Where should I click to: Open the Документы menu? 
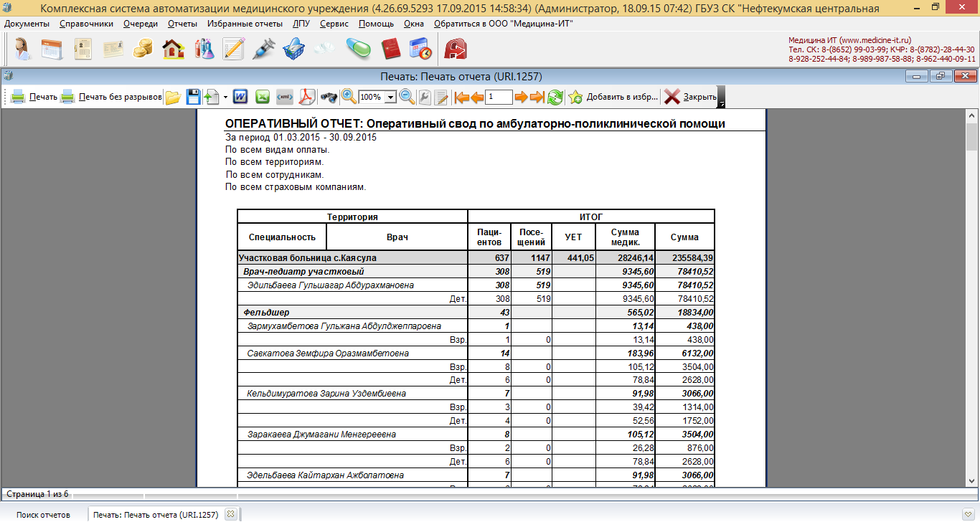point(27,24)
